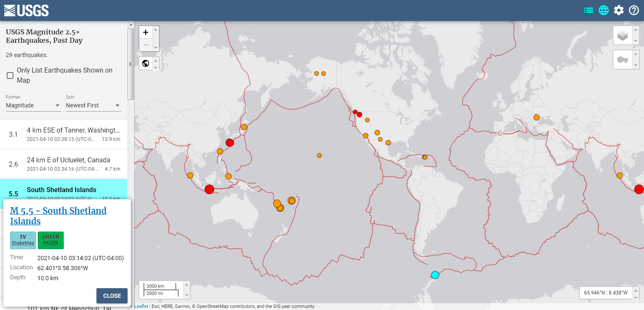Click the orange marker near Taiwan

coord(220,151)
